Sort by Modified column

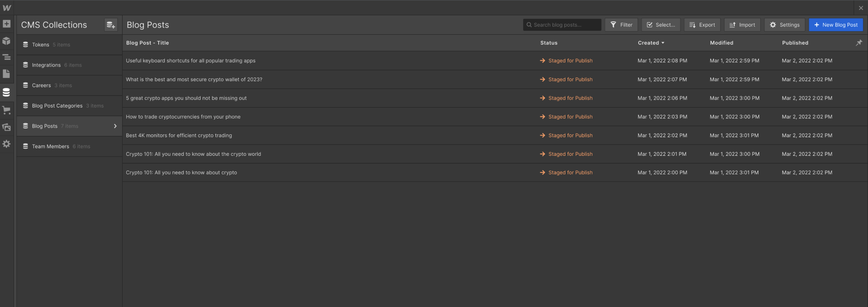pyautogui.click(x=722, y=43)
